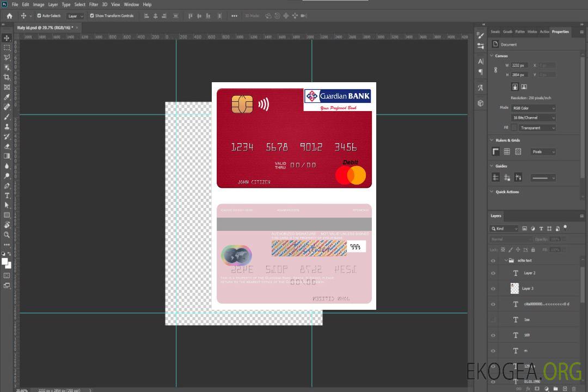Open the Pixels ruler units dropdown
The width and height of the screenshot is (588, 392).
tap(543, 152)
